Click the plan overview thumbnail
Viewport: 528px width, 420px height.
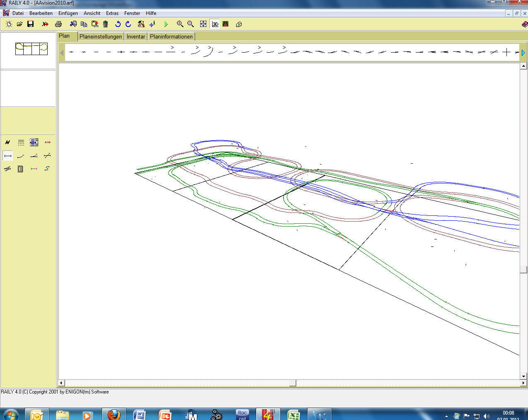point(31,49)
